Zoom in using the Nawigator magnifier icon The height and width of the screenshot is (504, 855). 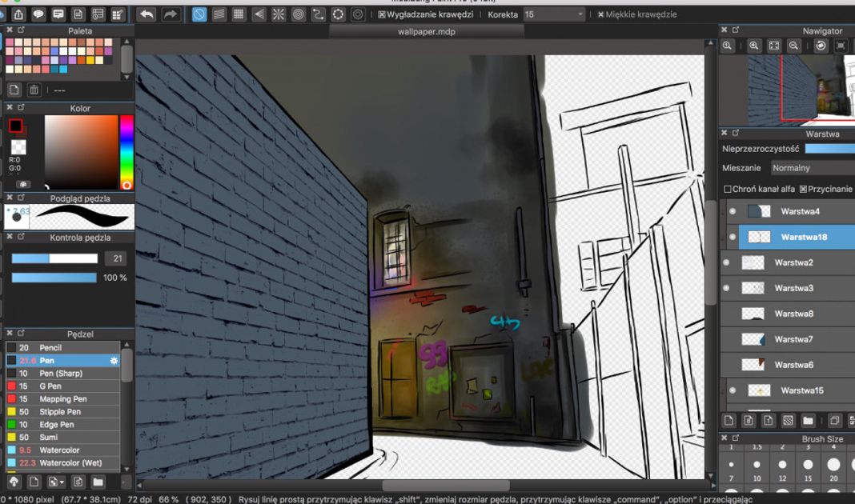(754, 46)
